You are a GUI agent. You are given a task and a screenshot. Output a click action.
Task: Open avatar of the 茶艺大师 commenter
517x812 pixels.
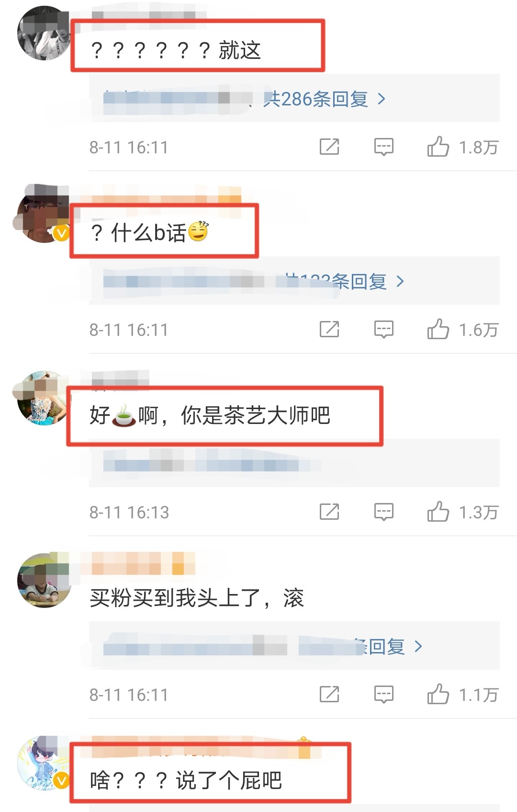(44, 398)
